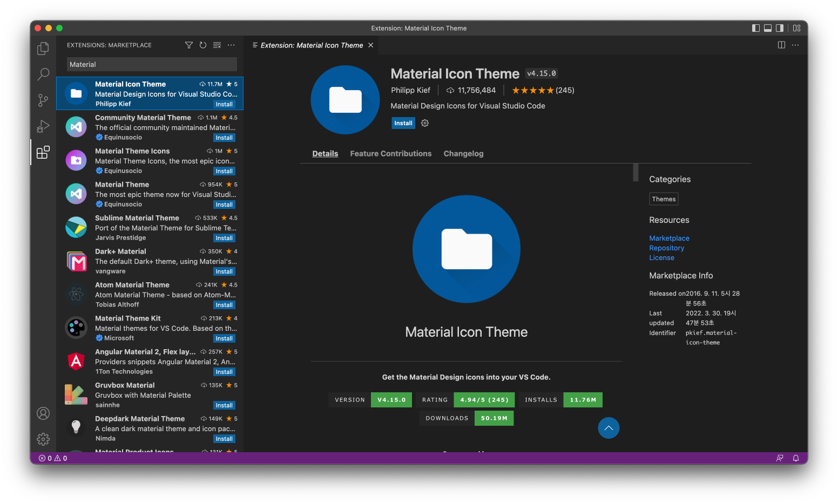Clear extensions search results icon

(x=217, y=45)
